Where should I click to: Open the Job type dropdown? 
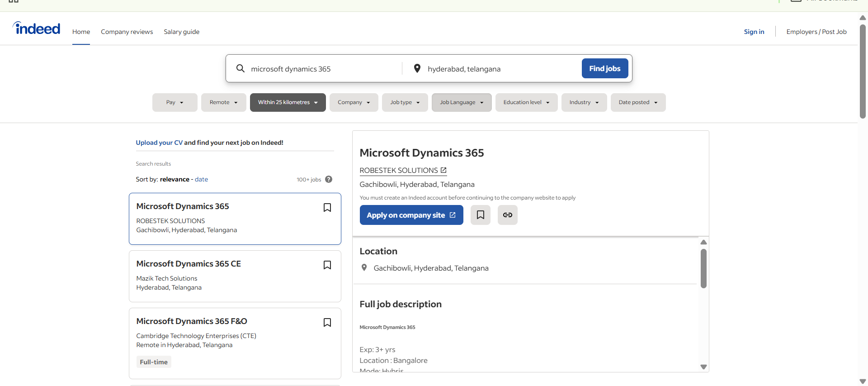tap(405, 102)
